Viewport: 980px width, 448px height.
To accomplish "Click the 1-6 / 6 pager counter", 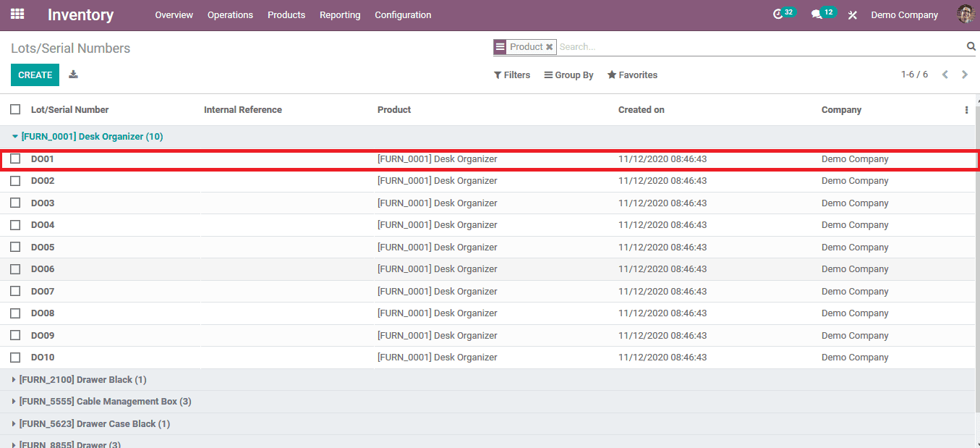I will [914, 75].
